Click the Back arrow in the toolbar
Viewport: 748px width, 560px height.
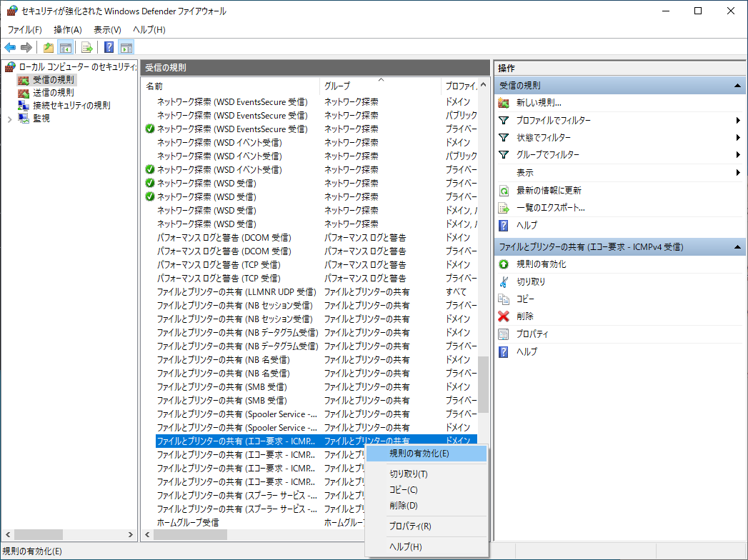tap(10, 47)
